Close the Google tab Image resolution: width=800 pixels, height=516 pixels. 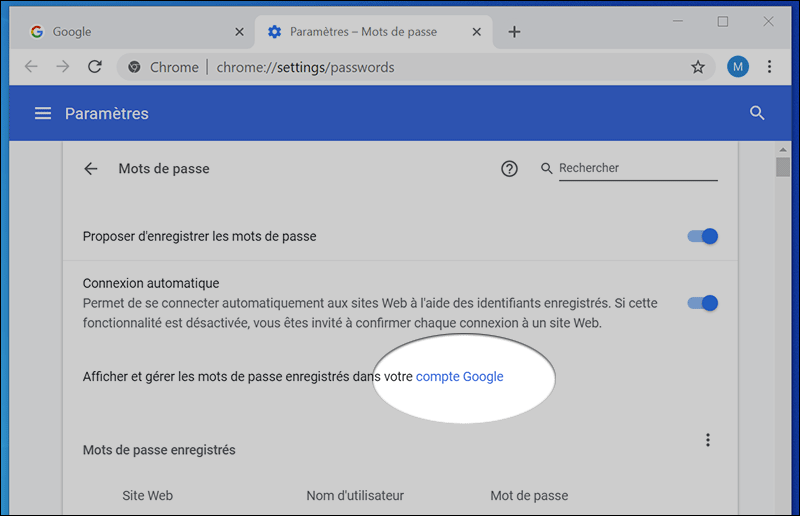tap(239, 32)
